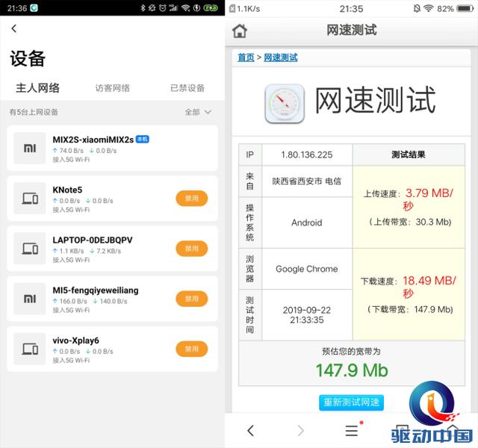Select the IP address 1.80.136.225

(x=307, y=155)
